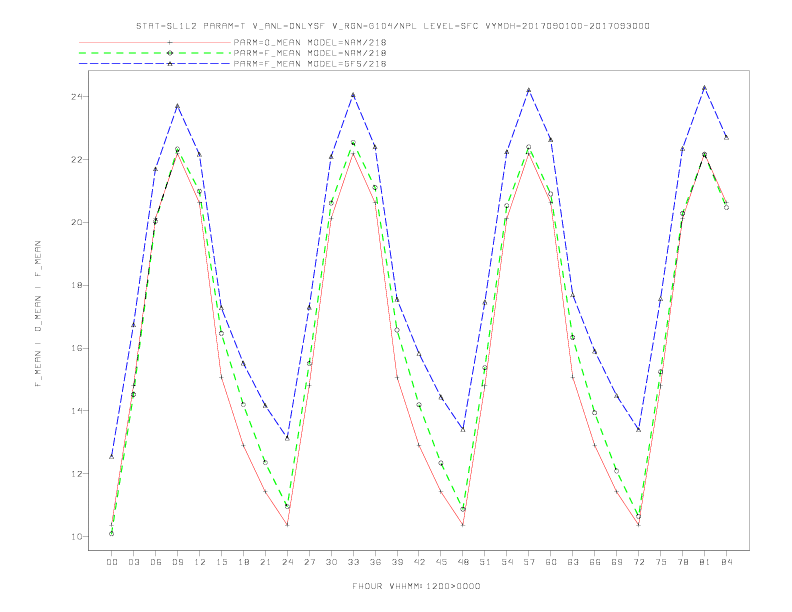The height and width of the screenshot is (612, 792).
Task: Click x-axis forecast hour label 72
Action: [638, 562]
